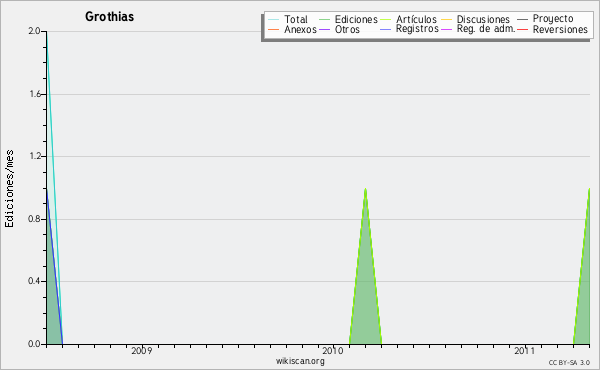Click the CC BY-SA 3.0 license text

[569, 363]
